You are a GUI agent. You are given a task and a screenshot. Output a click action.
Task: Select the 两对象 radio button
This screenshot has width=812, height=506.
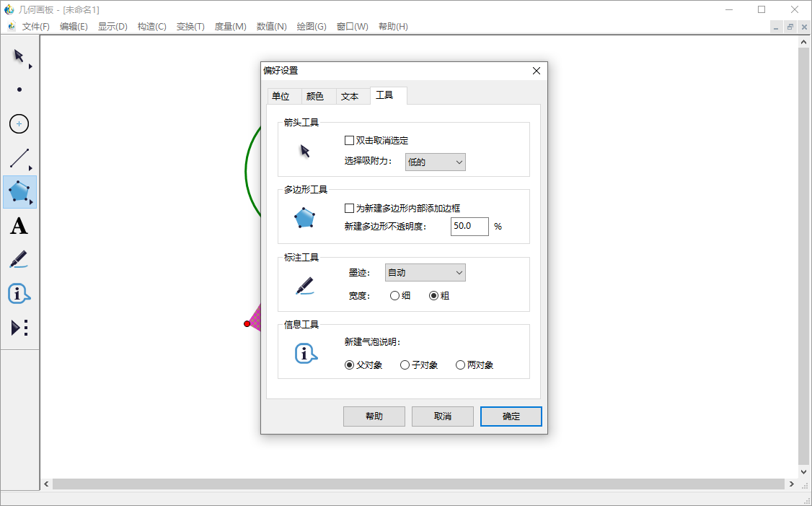460,365
